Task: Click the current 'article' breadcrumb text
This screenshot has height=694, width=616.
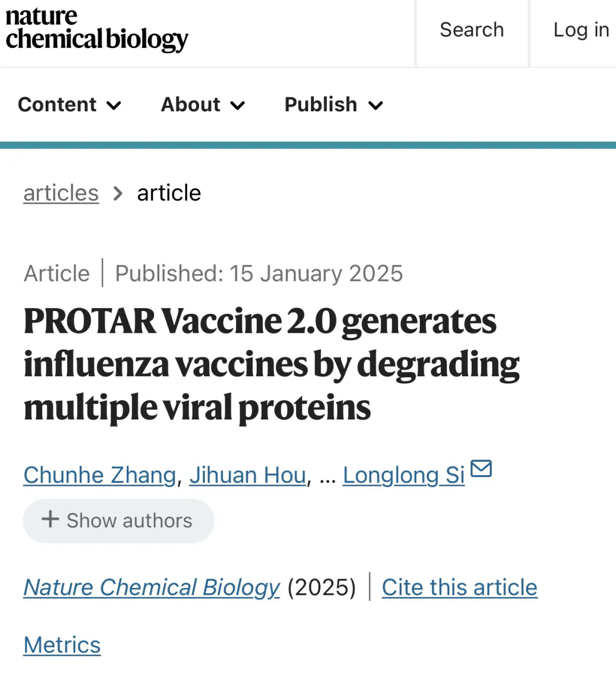Action: tap(169, 193)
